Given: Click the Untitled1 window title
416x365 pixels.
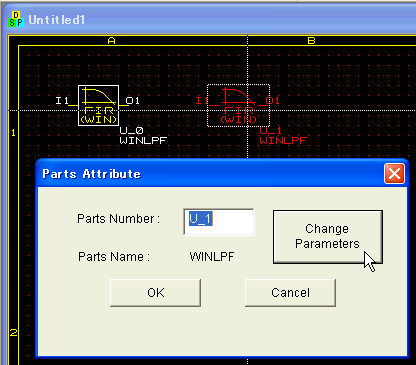Looking at the screenshot, I should pos(57,20).
